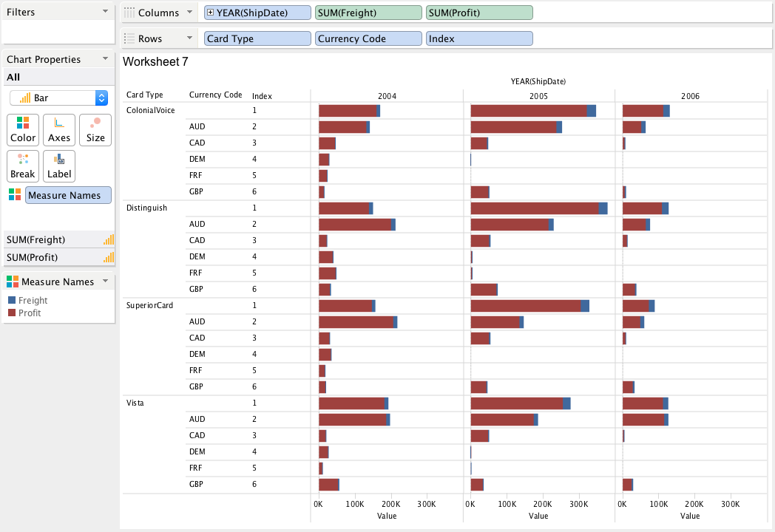Click the Card Type table header
Image resolution: width=775 pixels, height=532 pixels.
[x=144, y=95]
